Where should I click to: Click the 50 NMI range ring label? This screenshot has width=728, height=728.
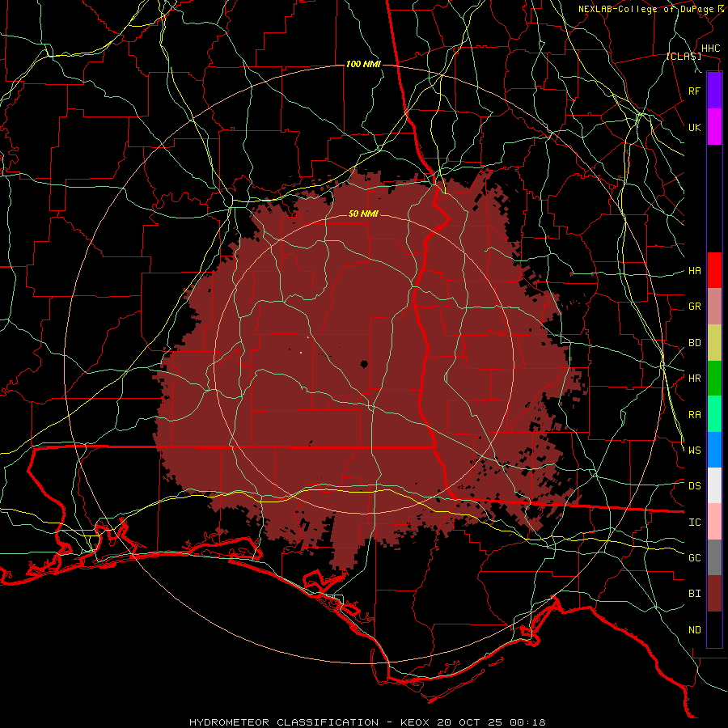363,214
